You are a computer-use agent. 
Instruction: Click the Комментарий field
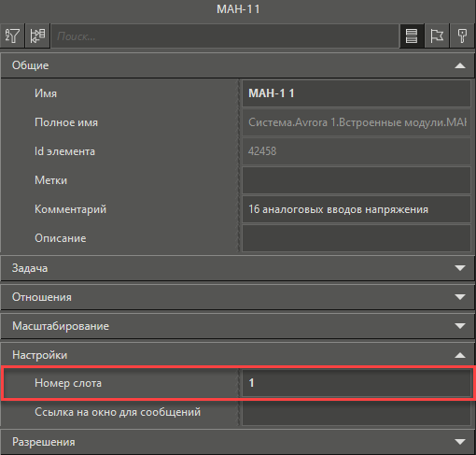click(x=357, y=209)
